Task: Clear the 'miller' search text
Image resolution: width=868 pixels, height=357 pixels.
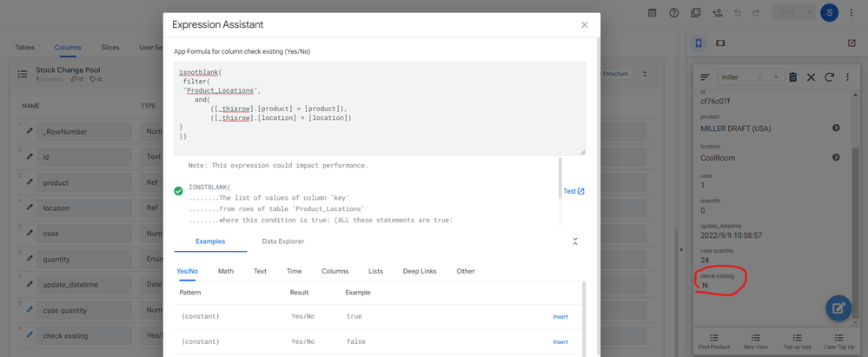Action: click(760, 77)
